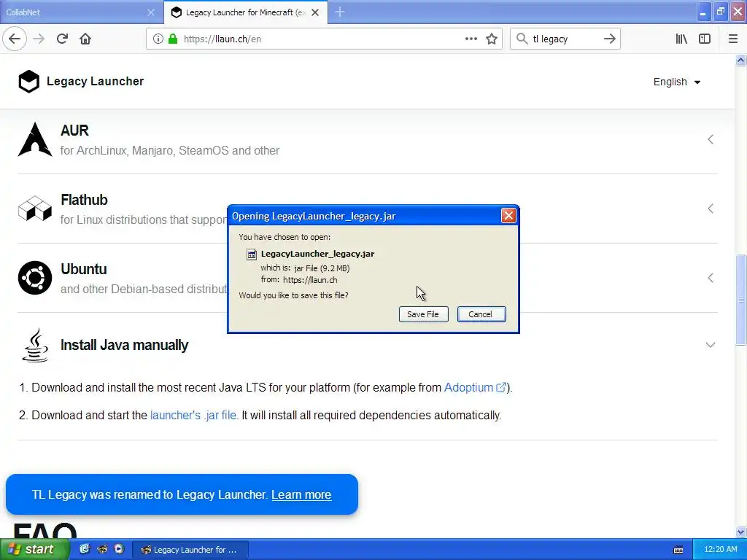Screen dimensions: 747x560
Task: Click the browser forward arrow
Action: (39, 39)
